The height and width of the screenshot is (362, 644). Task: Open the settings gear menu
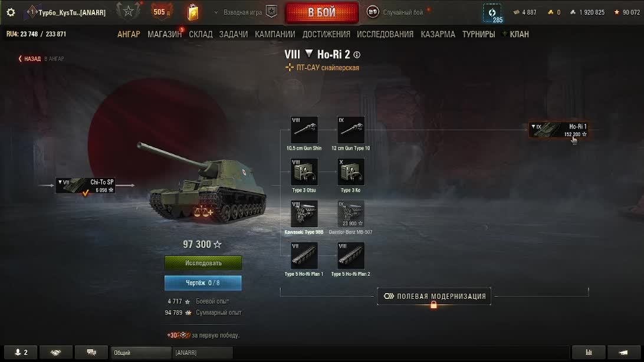(11, 12)
